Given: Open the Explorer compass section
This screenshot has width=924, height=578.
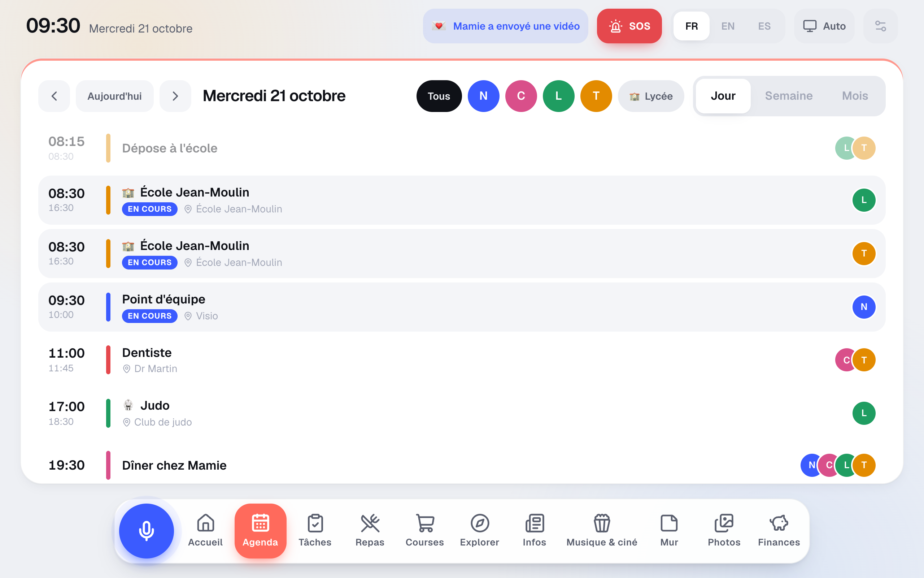Looking at the screenshot, I should [x=480, y=531].
